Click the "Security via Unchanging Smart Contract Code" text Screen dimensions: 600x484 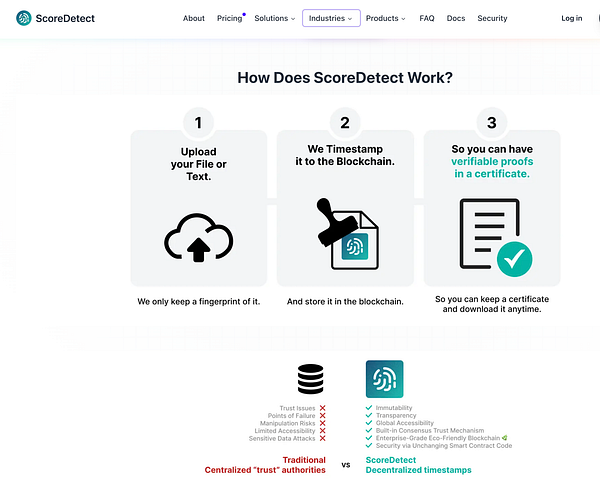(x=444, y=445)
